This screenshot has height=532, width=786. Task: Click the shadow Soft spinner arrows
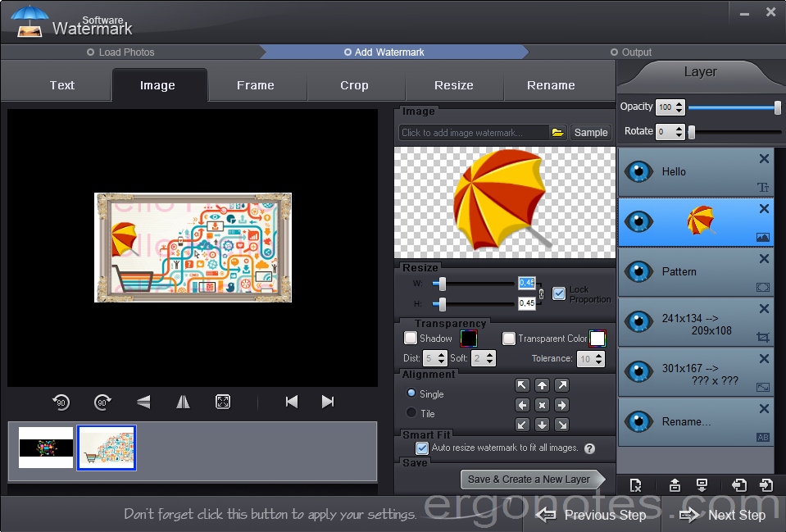tap(490, 358)
